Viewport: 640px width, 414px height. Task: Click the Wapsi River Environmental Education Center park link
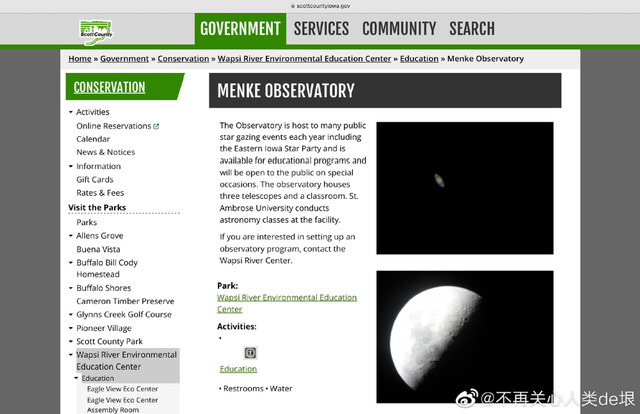point(287,303)
